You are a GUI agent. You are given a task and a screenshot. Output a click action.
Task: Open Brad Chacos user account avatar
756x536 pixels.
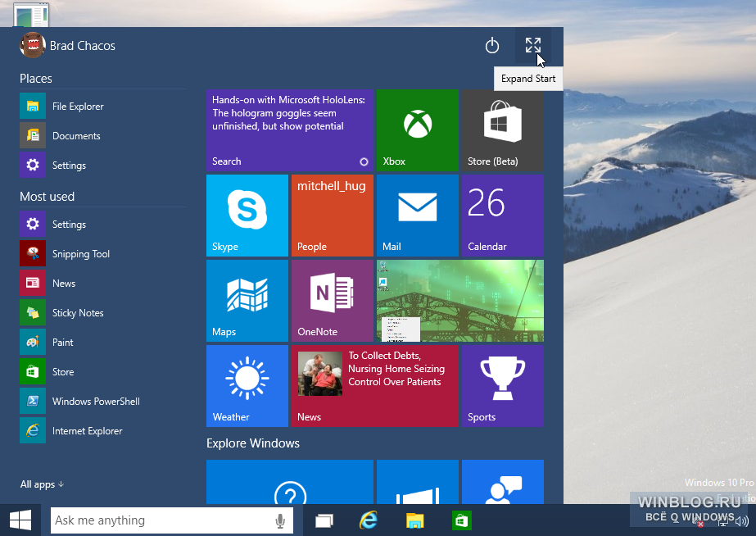point(32,45)
